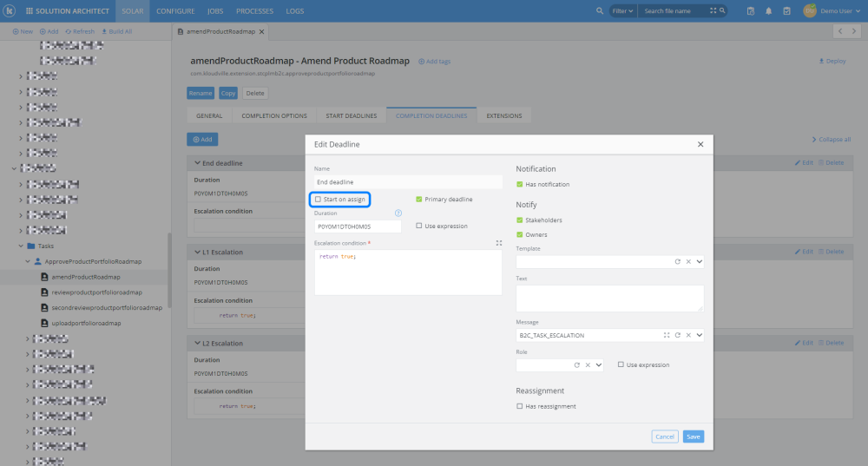This screenshot has width=868, height=466.
Task: Uncheck the Primary deadline checkbox
Action: [x=419, y=200]
